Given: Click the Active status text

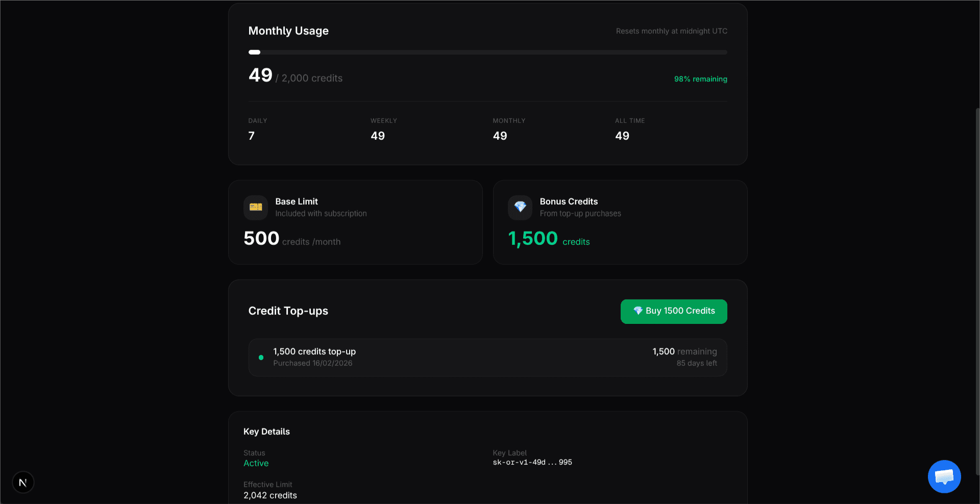Looking at the screenshot, I should (x=256, y=463).
